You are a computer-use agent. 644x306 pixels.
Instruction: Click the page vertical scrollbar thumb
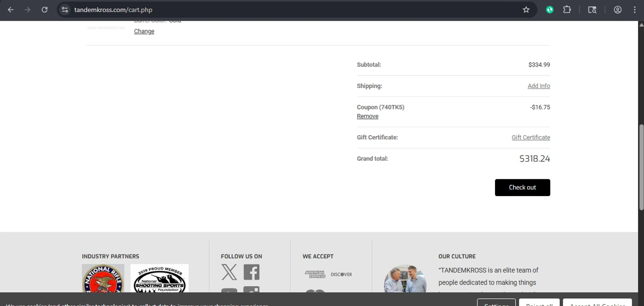(x=641, y=167)
